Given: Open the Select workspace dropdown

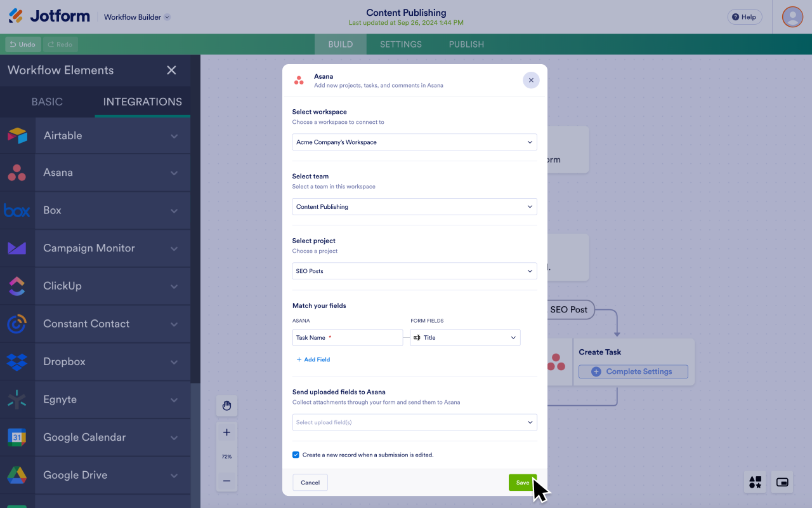Looking at the screenshot, I should pos(414,142).
